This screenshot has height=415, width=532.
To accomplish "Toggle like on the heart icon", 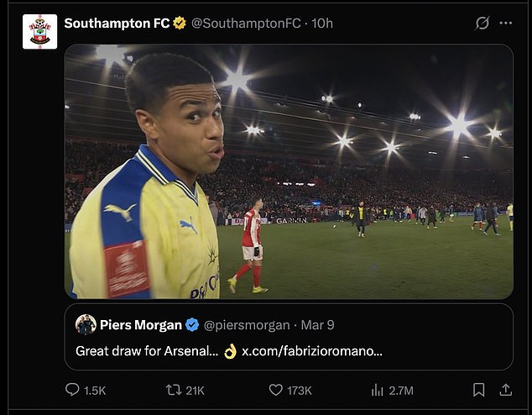I will [x=276, y=390].
